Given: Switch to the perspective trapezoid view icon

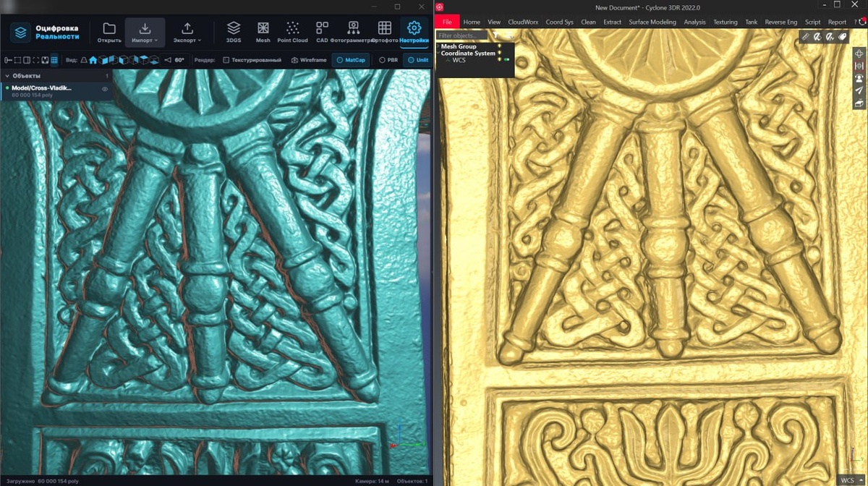Looking at the screenshot, I should click(84, 60).
